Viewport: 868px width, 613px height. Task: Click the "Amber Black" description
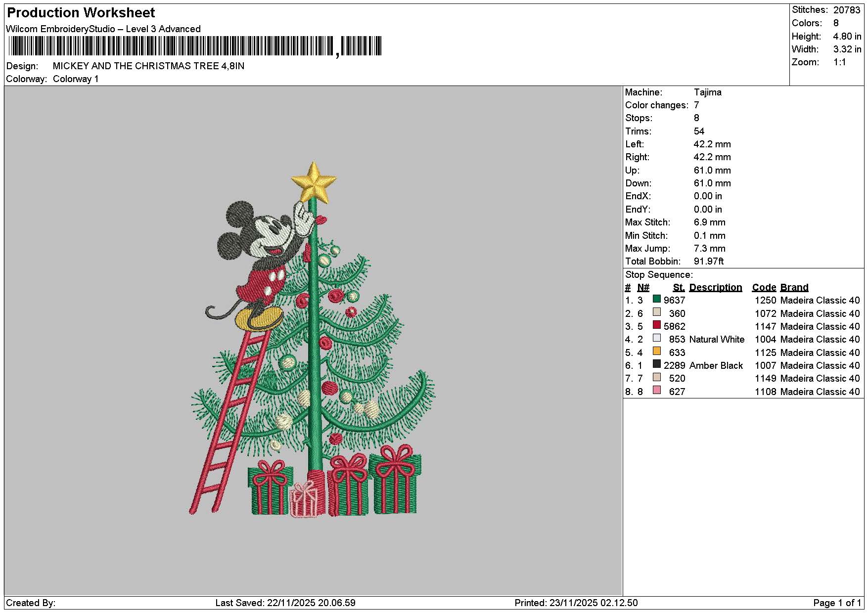716,366
